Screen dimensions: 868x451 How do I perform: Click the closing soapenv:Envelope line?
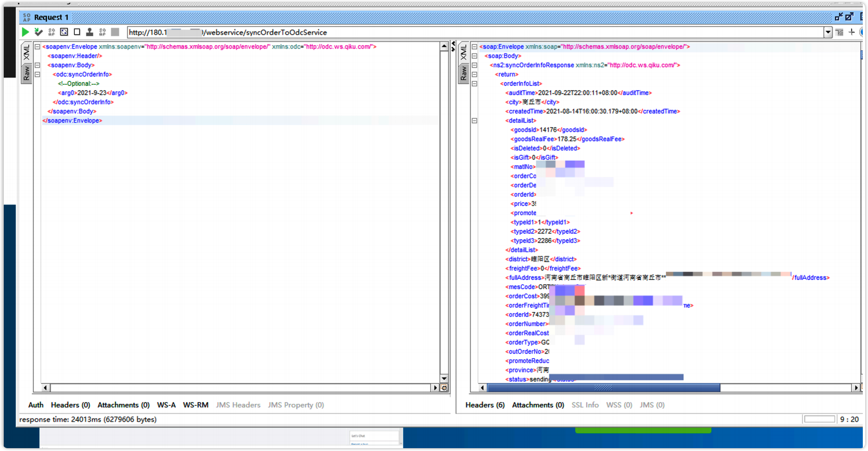(x=72, y=121)
